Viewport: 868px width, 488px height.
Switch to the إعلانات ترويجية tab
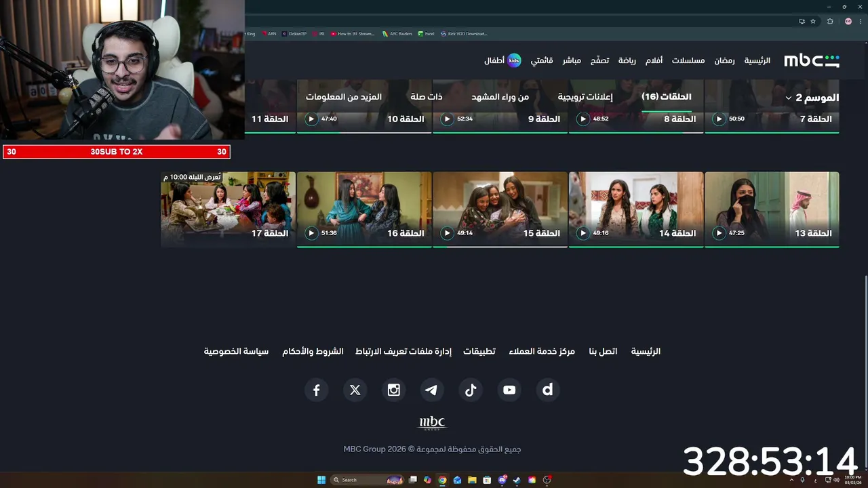585,97
